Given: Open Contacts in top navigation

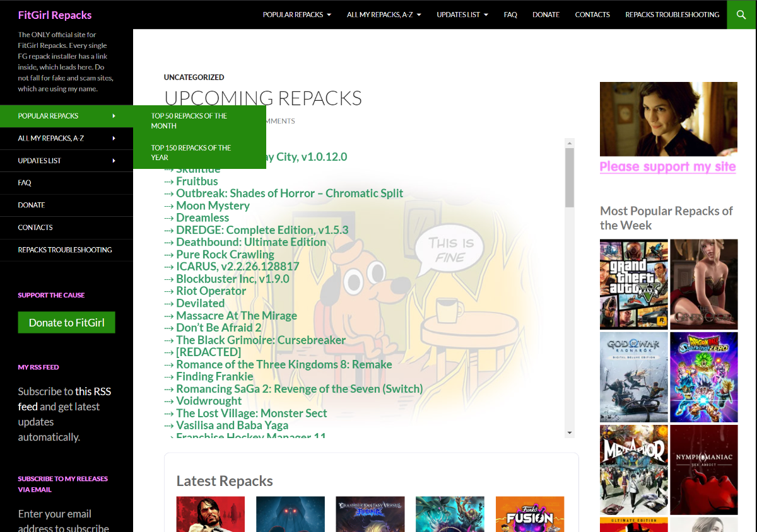Looking at the screenshot, I should click(592, 14).
